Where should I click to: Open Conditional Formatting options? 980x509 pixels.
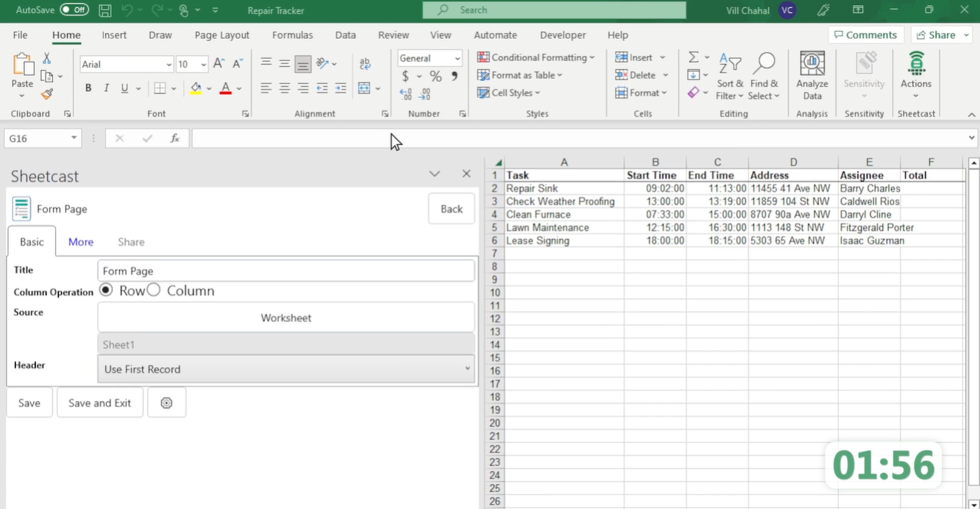click(x=536, y=57)
